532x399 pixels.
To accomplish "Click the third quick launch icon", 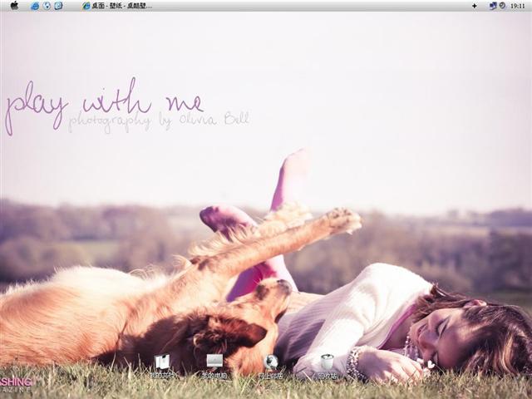I will tap(58, 6).
